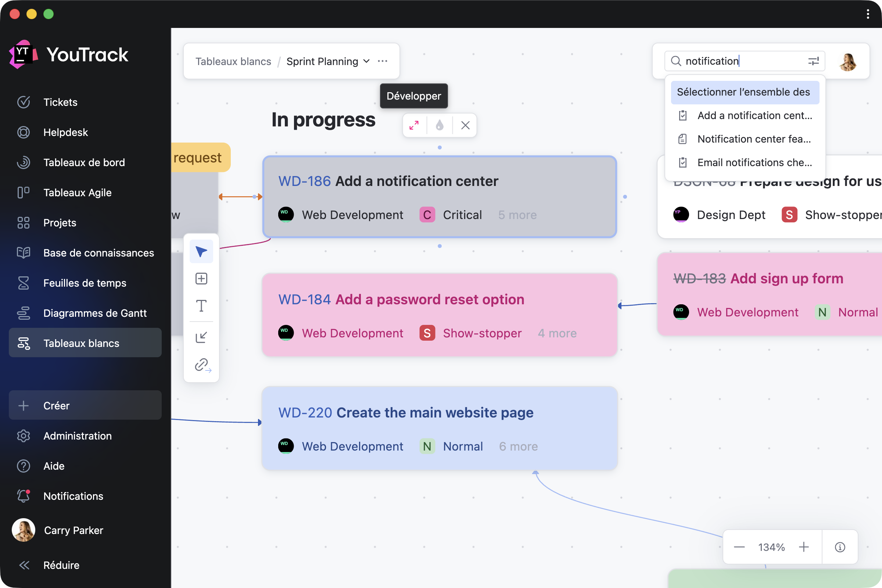Expand the Sprint Planning dropdown
The height and width of the screenshot is (588, 882).
(x=366, y=61)
